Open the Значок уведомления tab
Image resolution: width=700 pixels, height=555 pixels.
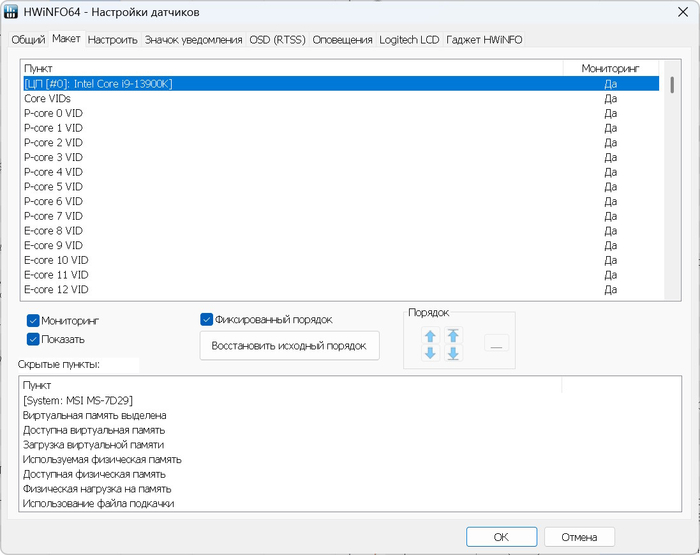coord(193,40)
